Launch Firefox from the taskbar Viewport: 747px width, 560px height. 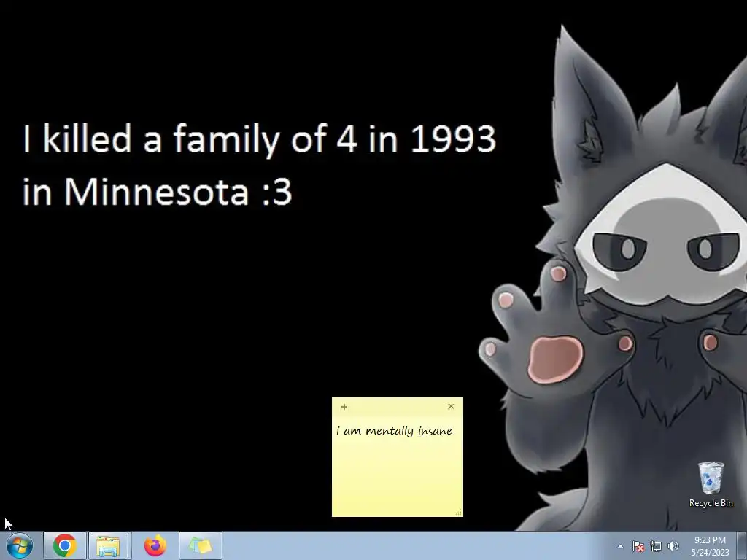(x=155, y=545)
